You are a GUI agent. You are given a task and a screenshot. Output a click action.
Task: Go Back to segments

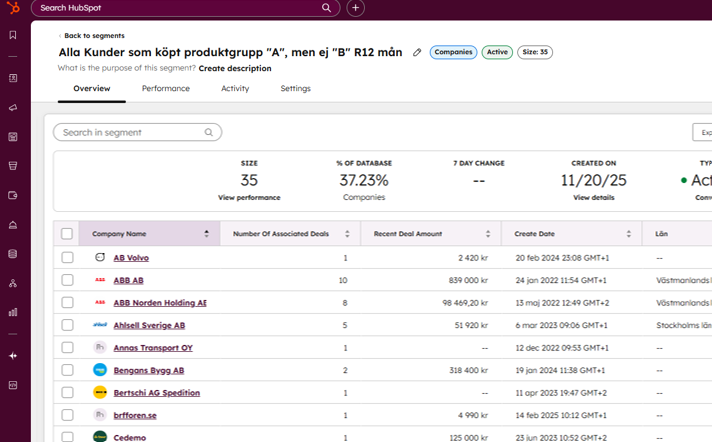click(x=94, y=35)
